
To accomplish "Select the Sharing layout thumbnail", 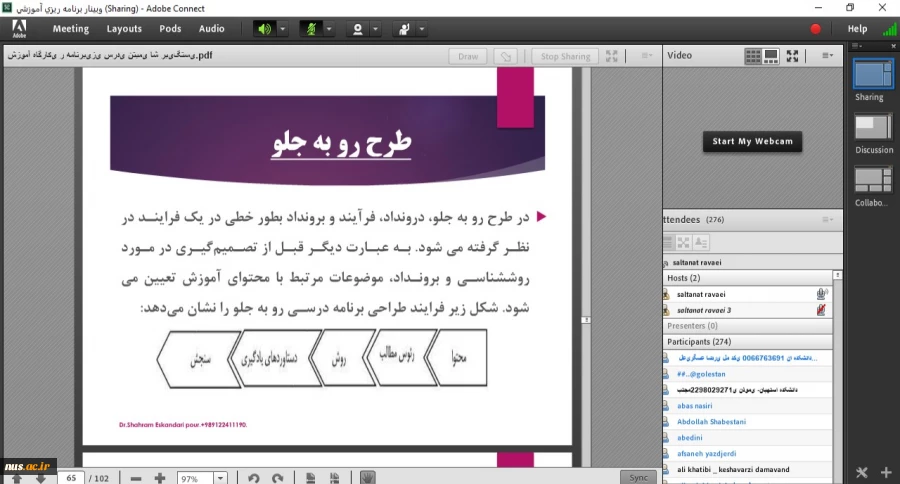I will pos(873,74).
